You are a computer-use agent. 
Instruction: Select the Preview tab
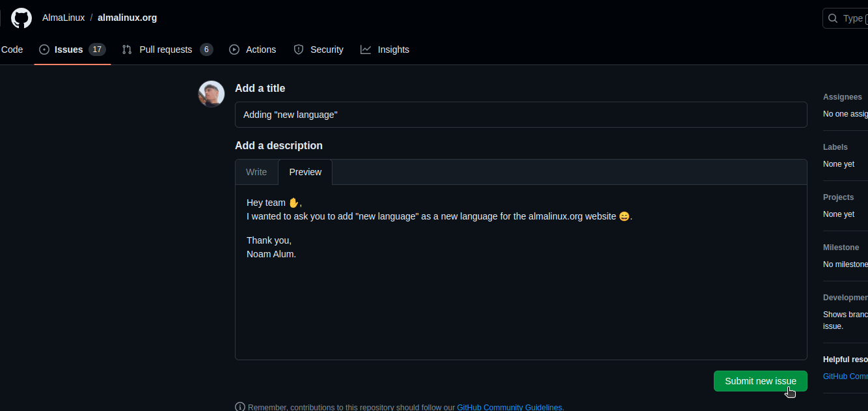305,172
